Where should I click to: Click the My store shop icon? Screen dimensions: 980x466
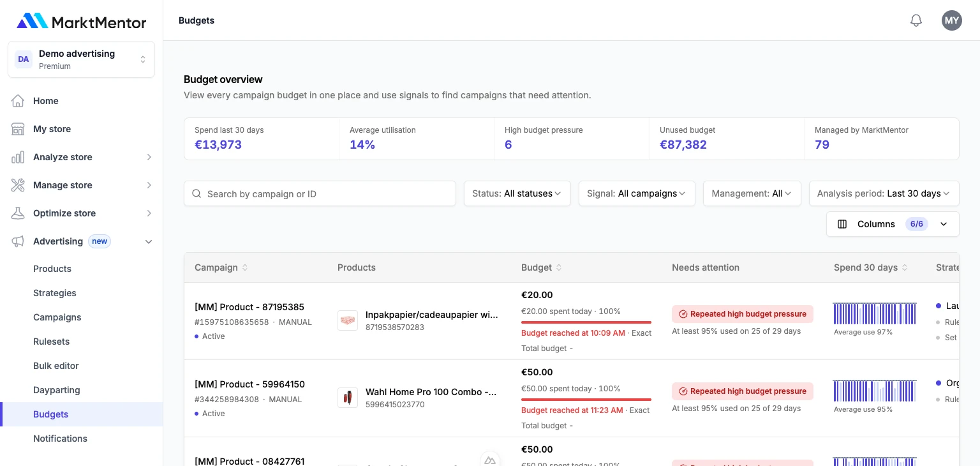pyautogui.click(x=18, y=129)
